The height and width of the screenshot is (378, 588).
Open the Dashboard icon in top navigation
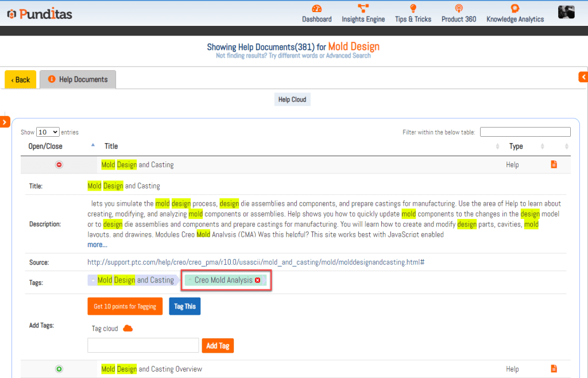tap(316, 9)
